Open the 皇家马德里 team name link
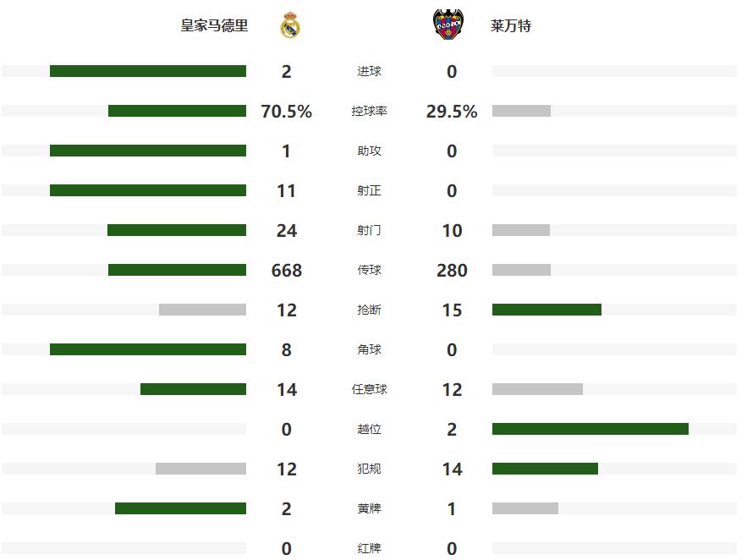 pos(214,25)
